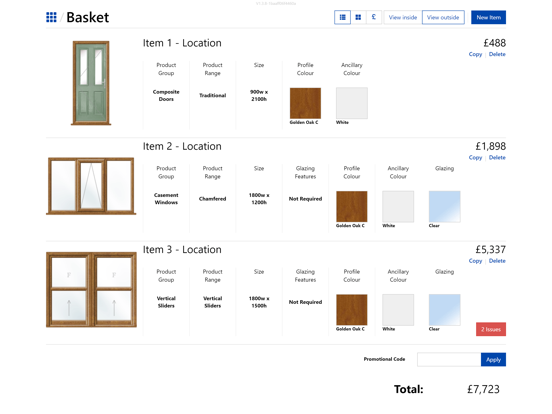The width and height of the screenshot is (552, 414).
Task: Click the Traditional product range value
Action: point(213,95)
